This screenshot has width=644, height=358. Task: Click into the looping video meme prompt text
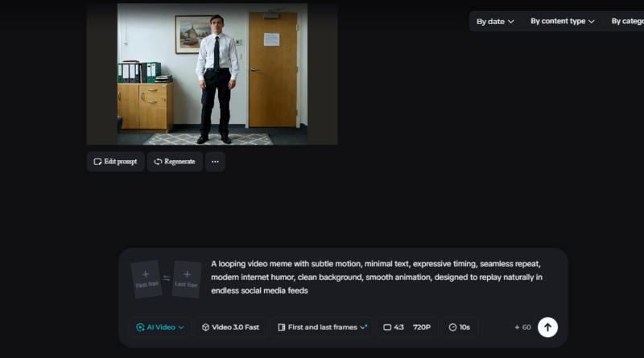click(x=377, y=277)
